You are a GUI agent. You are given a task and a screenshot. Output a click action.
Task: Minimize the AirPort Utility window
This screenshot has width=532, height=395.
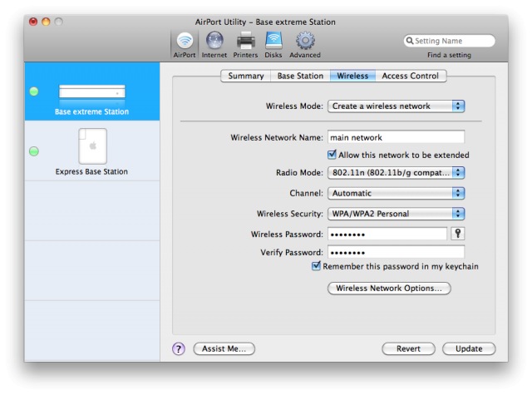coord(46,22)
